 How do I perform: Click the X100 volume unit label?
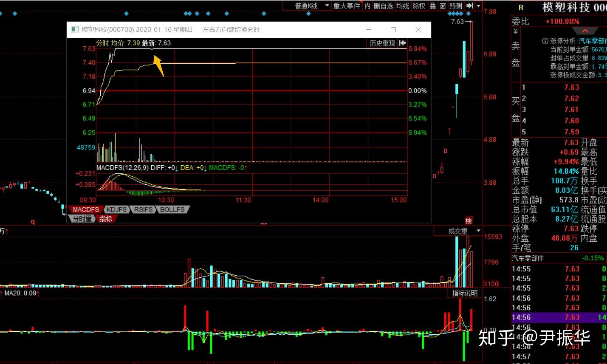(x=491, y=284)
